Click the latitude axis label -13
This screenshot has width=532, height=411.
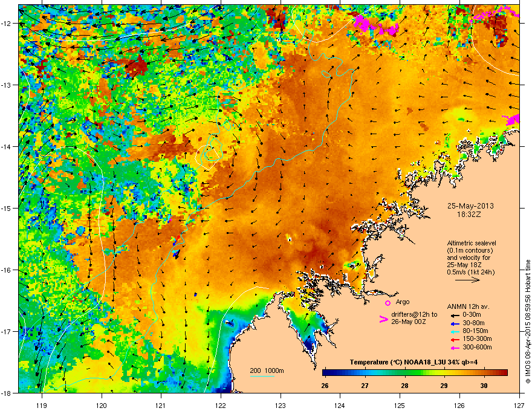[x=7, y=85]
